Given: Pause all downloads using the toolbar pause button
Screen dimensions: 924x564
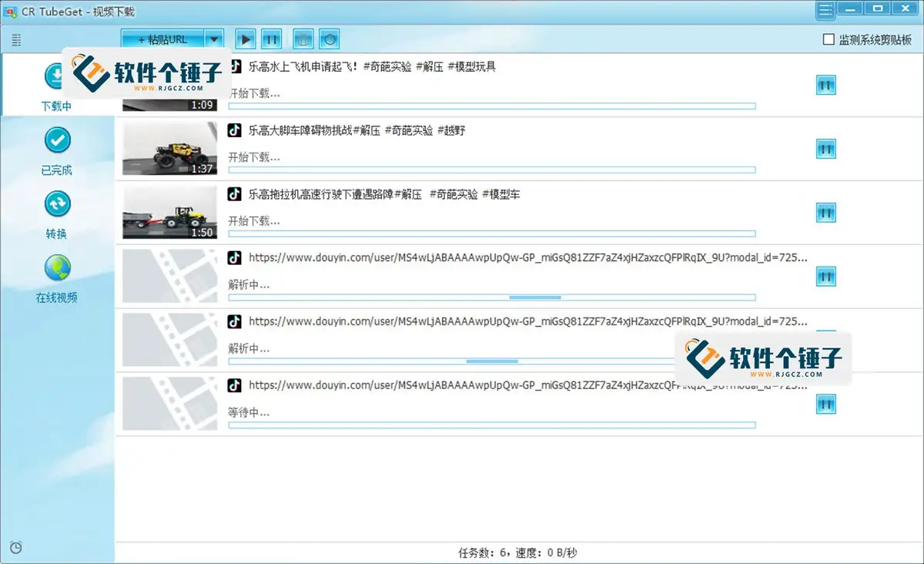Looking at the screenshot, I should [x=271, y=39].
